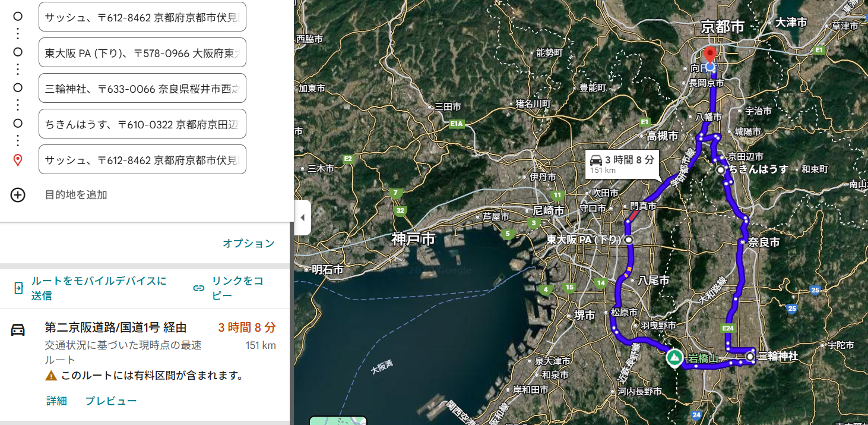This screenshot has width=868, height=425.
Task: Click the route 5 shield near 芦屋市
Action: pyautogui.click(x=508, y=234)
